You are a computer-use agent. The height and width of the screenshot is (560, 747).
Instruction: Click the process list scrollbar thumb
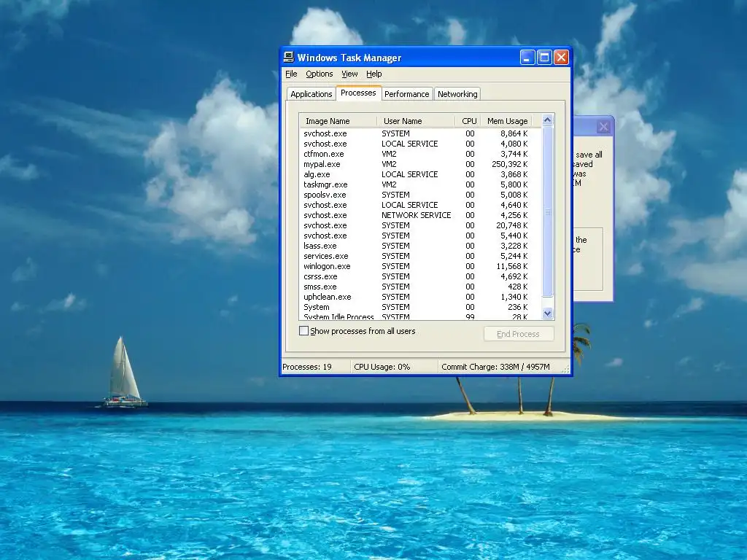point(547,212)
